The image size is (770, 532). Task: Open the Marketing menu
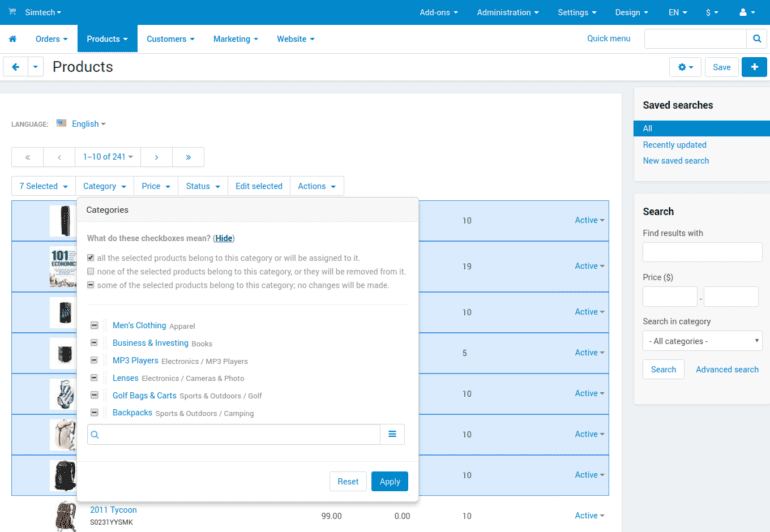[x=235, y=39]
